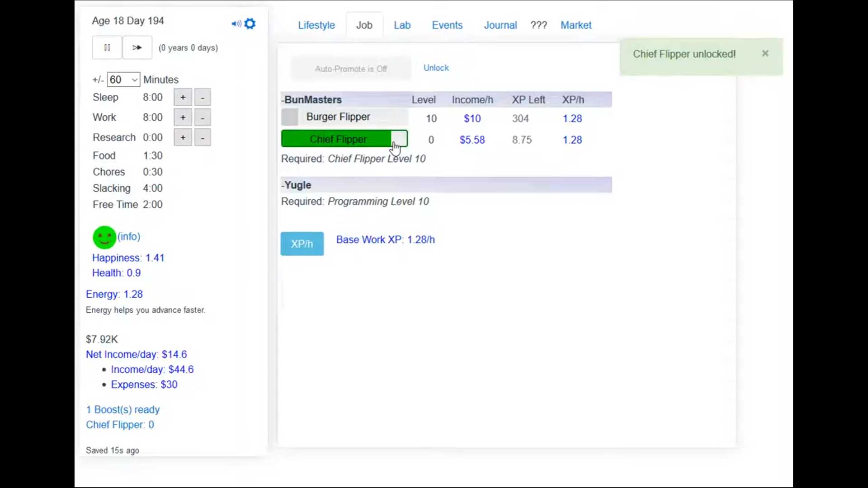Dismiss the Chief Flipper unlocked notification
Image resolution: width=868 pixels, height=488 pixels.
(x=765, y=53)
